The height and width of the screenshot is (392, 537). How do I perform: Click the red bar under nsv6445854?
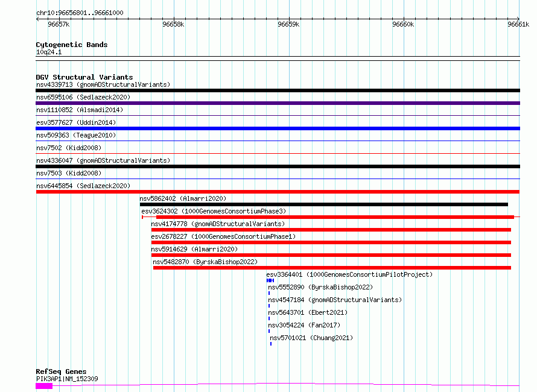pos(278,192)
